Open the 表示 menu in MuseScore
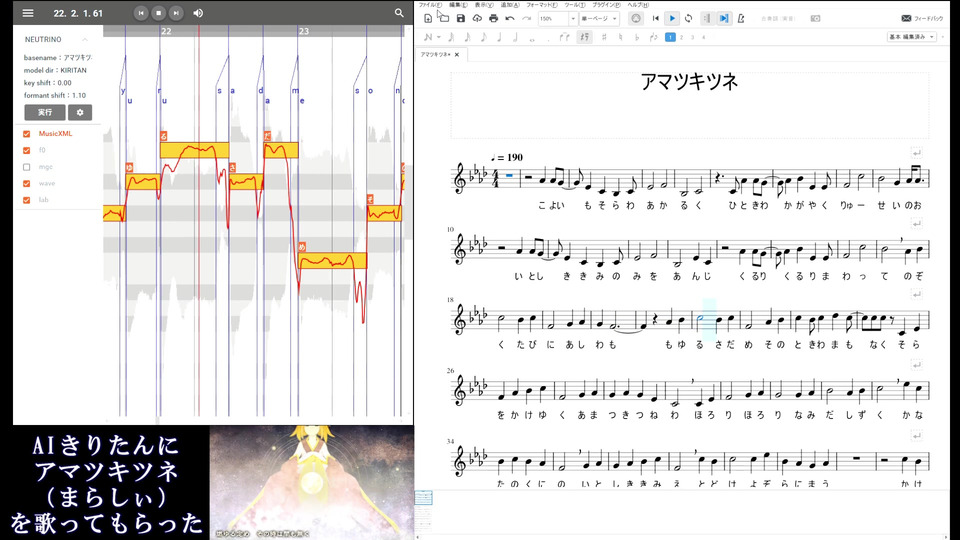The width and height of the screenshot is (960, 540). (x=484, y=5)
